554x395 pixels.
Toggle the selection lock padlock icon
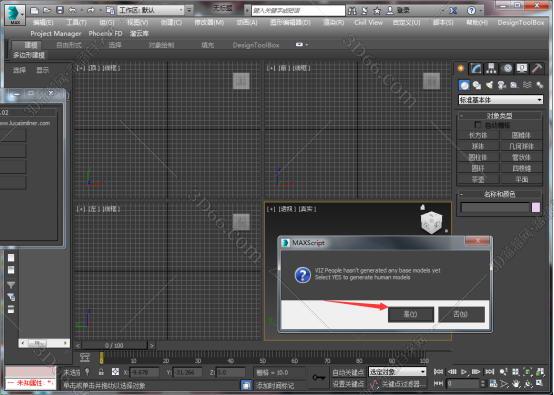tap(101, 372)
